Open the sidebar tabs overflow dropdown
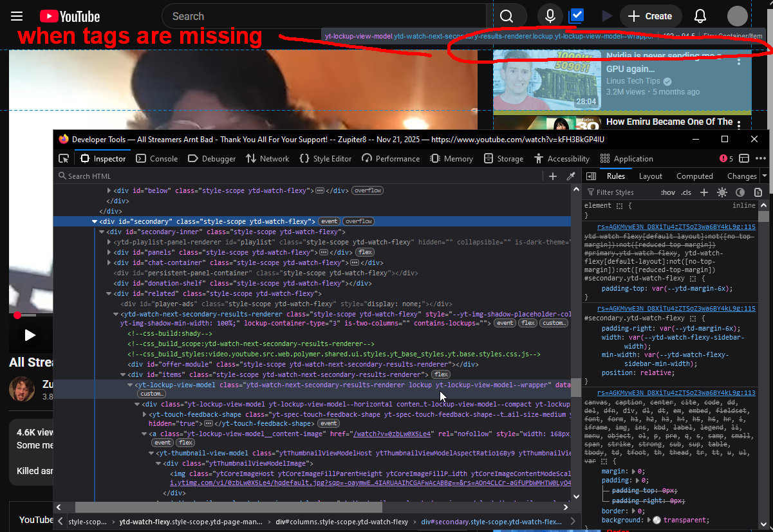This screenshot has height=532, width=773. pyautogui.click(x=765, y=176)
